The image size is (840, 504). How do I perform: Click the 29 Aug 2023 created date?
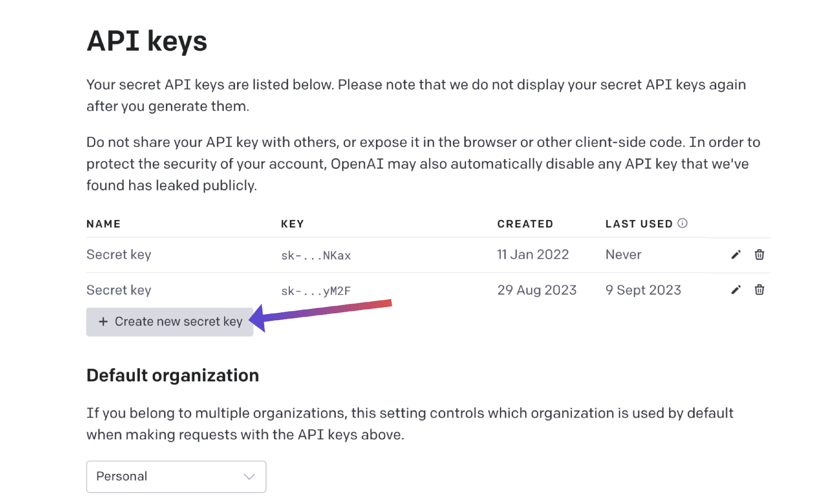[x=536, y=290]
